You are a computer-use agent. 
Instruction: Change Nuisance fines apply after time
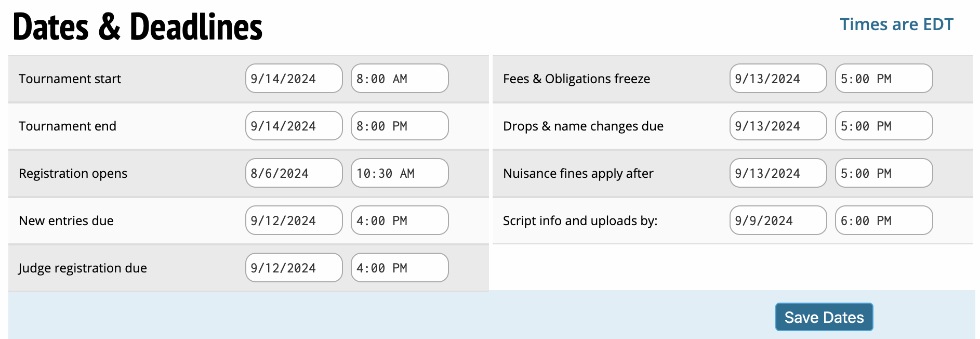[883, 173]
